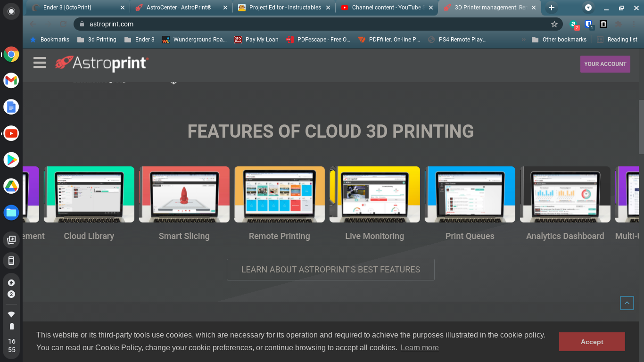The image size is (644, 362).
Task: Open the Remote Printing laptop thumbnail
Action: [x=280, y=194]
